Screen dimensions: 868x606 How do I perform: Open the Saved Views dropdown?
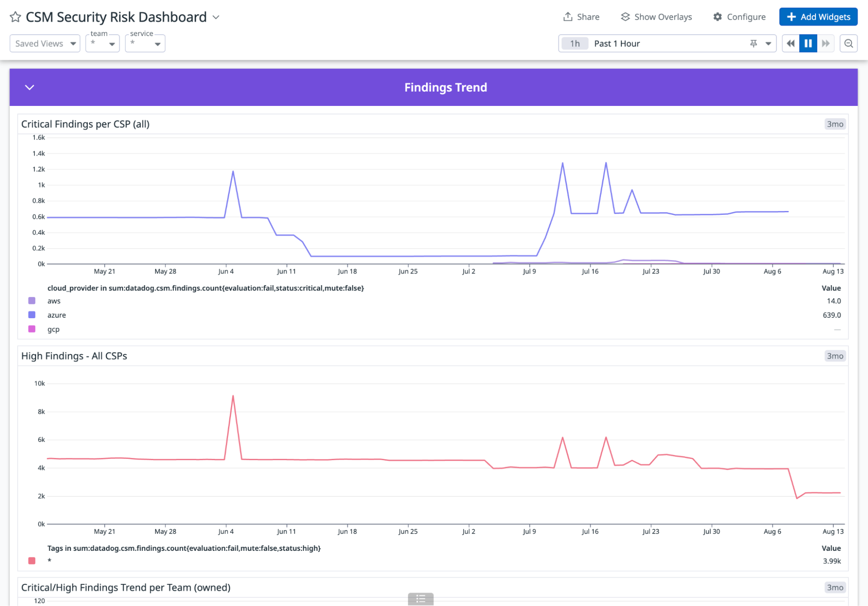pos(44,43)
